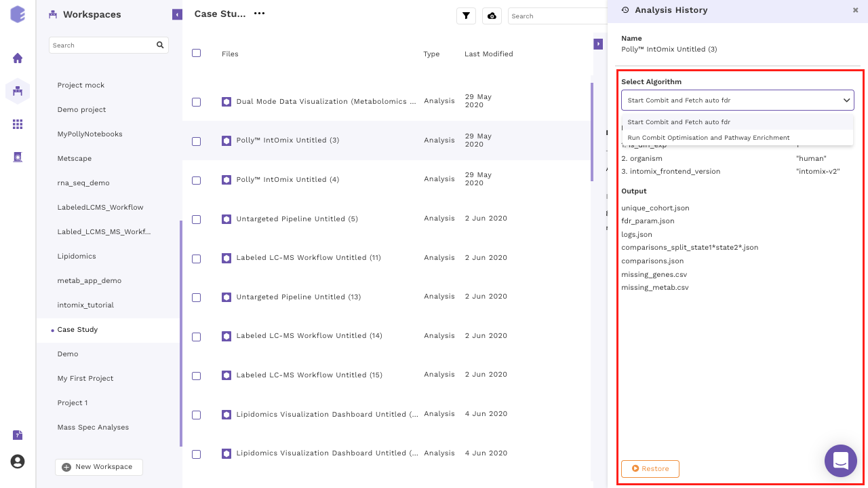Image resolution: width=868 pixels, height=488 pixels.
Task: Open the Mass Spec Analyses workspace
Action: [x=93, y=428]
